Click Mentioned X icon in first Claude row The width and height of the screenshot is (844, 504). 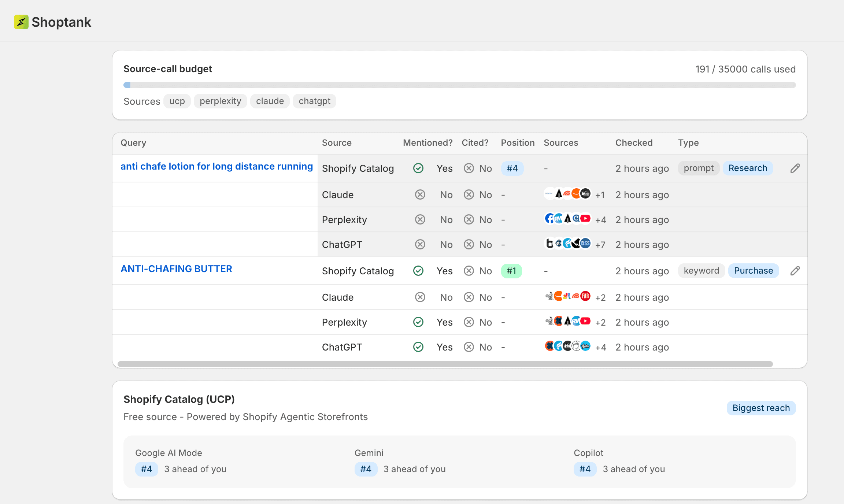pyautogui.click(x=420, y=194)
